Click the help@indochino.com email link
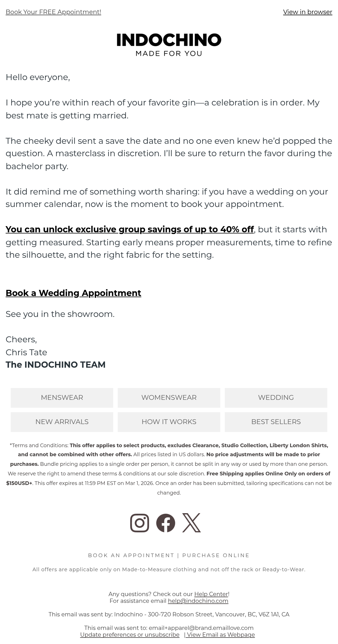Screen dimensions: 338x644 tap(198, 601)
